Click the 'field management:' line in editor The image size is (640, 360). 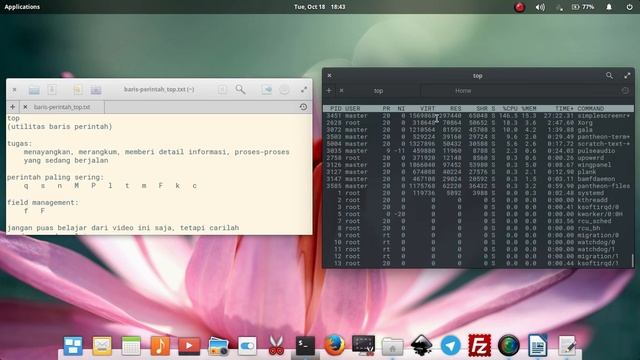pos(43,202)
